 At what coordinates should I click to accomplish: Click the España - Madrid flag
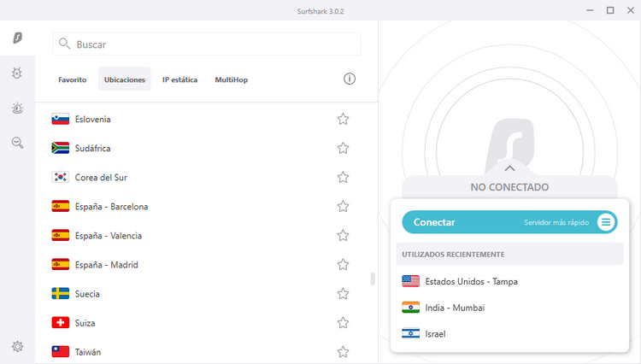pyautogui.click(x=60, y=264)
